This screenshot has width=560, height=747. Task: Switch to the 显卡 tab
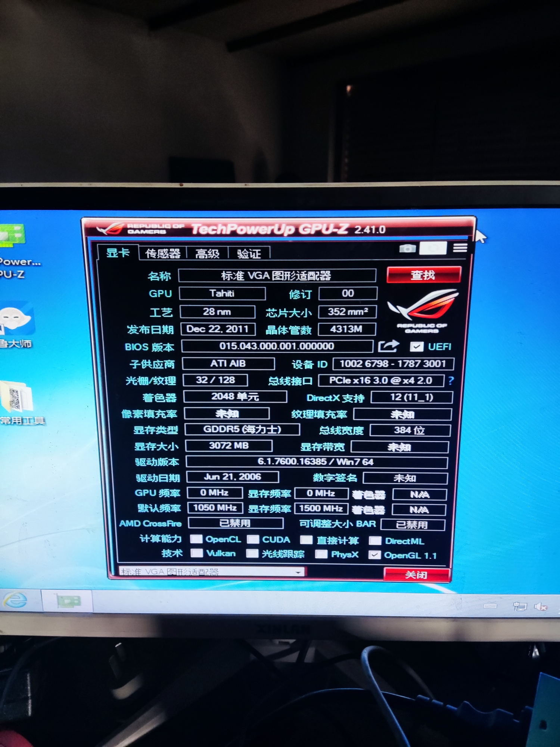[118, 252]
